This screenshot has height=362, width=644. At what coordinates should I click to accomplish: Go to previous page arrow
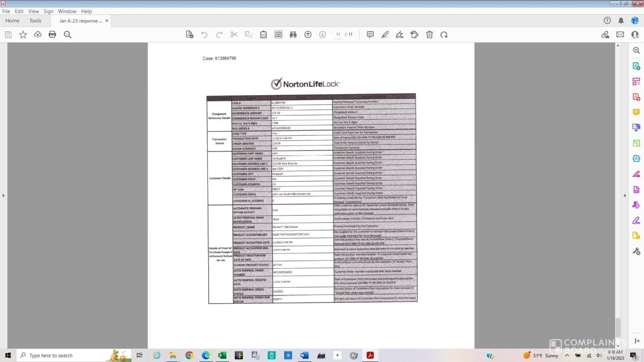[308, 35]
